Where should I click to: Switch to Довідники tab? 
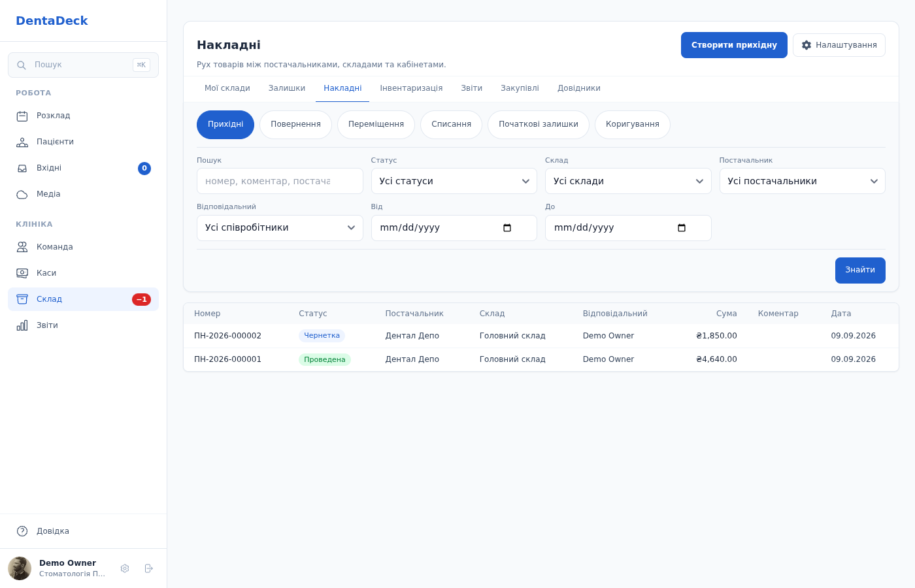pyautogui.click(x=579, y=89)
